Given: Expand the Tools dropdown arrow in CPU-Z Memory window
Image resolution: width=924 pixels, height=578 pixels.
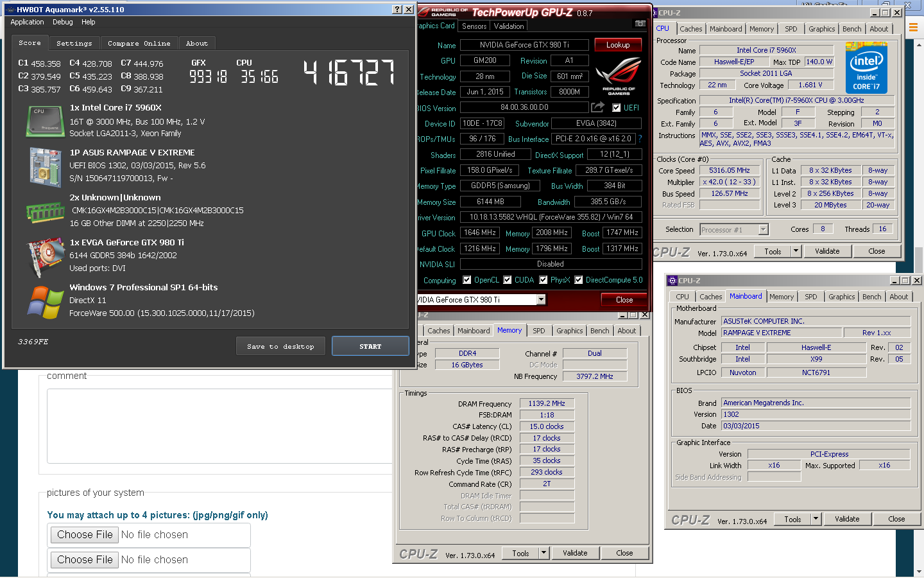Looking at the screenshot, I should pyautogui.click(x=544, y=553).
